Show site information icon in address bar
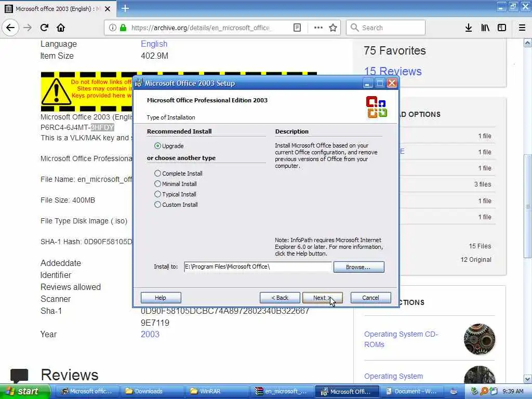Viewport: 532px width, 399px height. click(x=112, y=28)
